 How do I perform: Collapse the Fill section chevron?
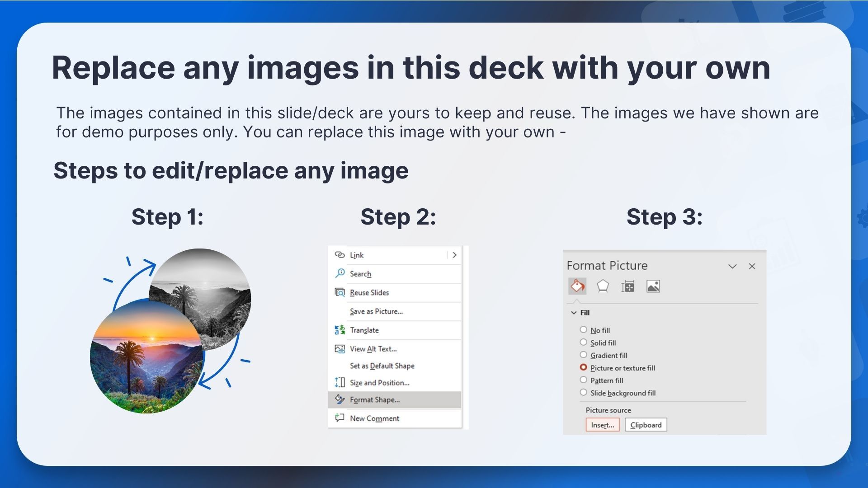573,312
